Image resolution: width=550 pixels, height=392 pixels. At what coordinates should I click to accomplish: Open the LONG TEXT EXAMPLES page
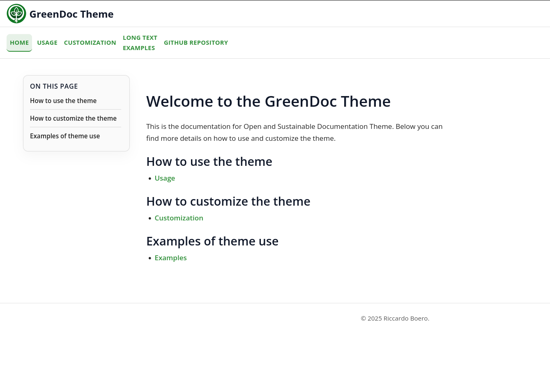click(140, 42)
